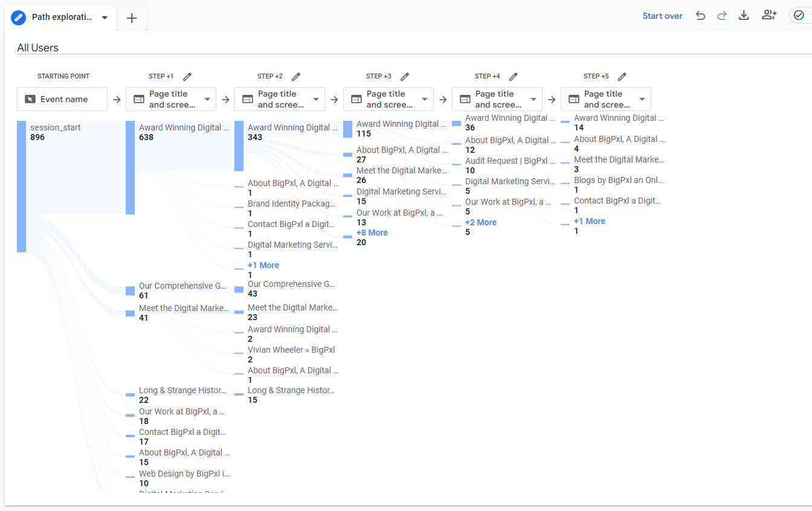This screenshot has height=511, width=812.
Task: Expand the +2 More node in step 4
Action: tap(480, 222)
